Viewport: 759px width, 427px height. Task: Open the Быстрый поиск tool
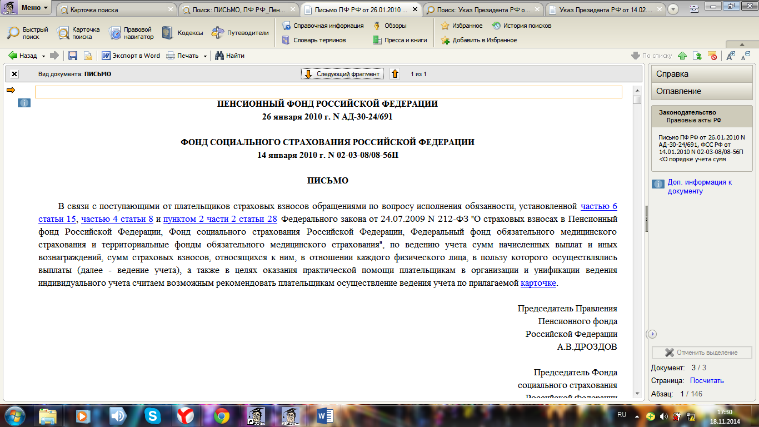click(x=28, y=33)
